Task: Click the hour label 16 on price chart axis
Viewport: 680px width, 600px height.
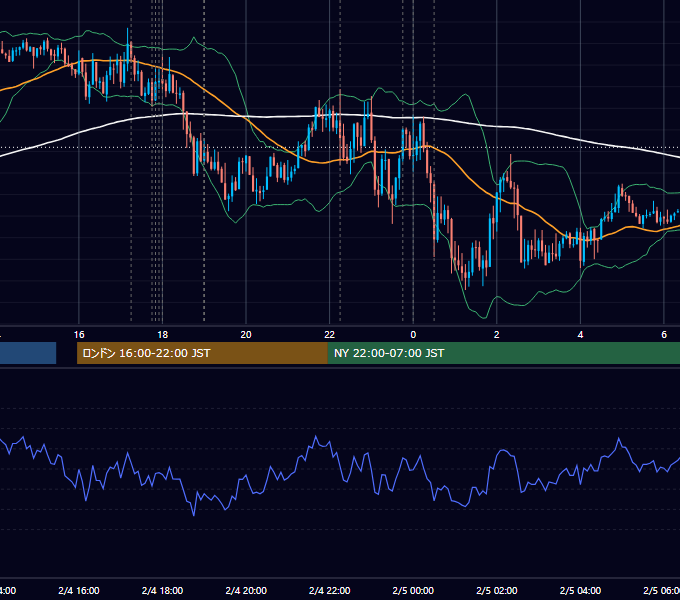Action: pos(79,334)
